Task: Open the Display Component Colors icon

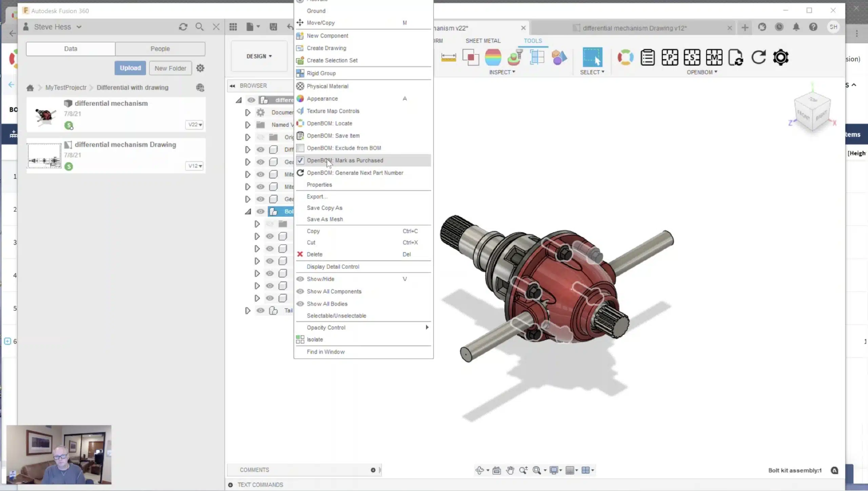Action: pyautogui.click(x=559, y=57)
